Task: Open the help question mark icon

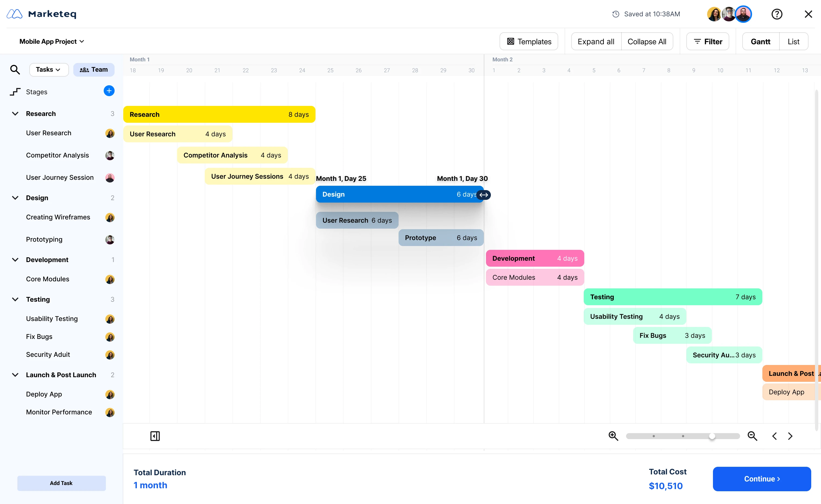Action: point(777,14)
